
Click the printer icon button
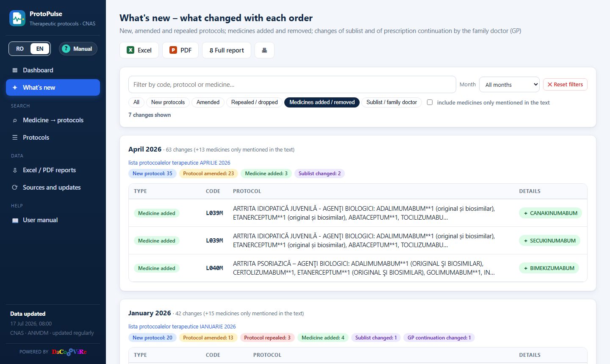click(264, 50)
